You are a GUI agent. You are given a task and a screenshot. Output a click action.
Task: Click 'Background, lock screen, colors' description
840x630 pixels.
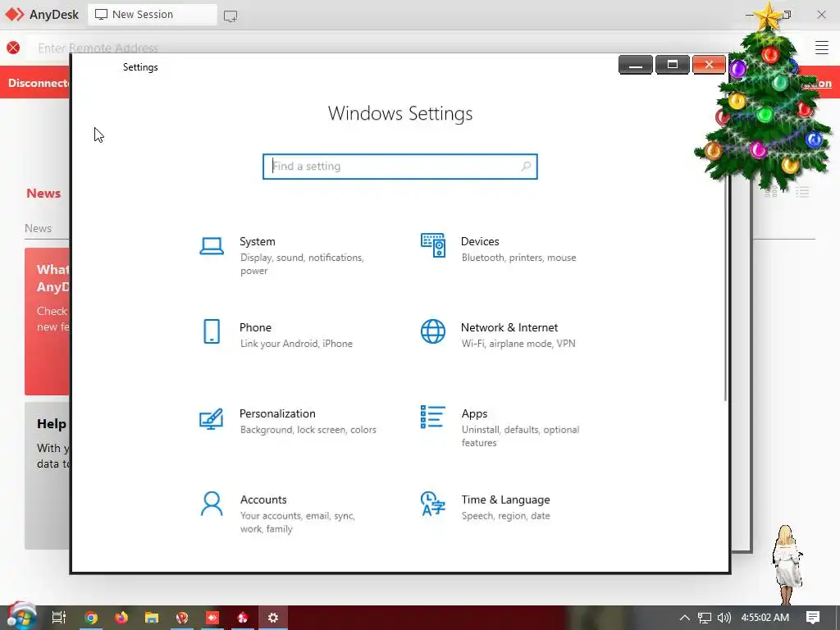pyautogui.click(x=308, y=430)
